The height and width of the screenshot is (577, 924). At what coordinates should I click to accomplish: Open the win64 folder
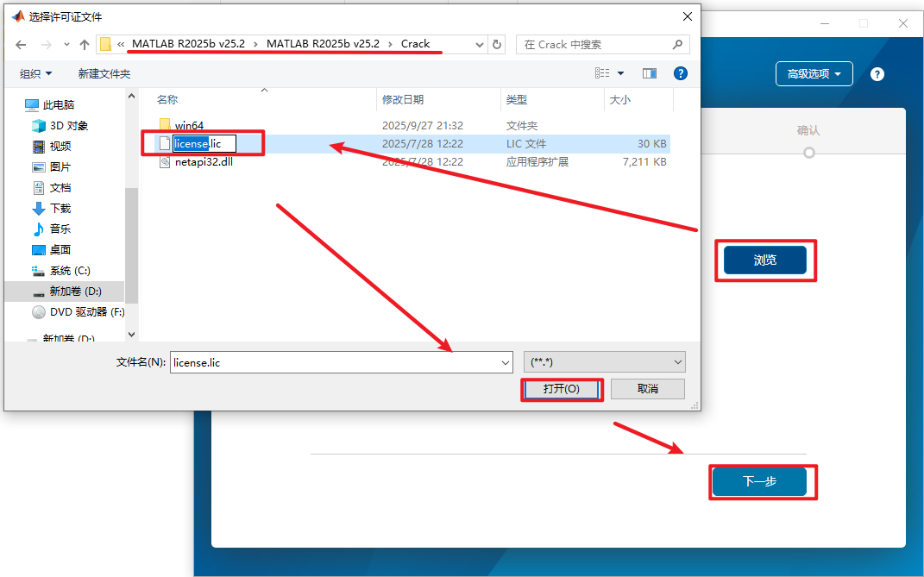coord(189,125)
